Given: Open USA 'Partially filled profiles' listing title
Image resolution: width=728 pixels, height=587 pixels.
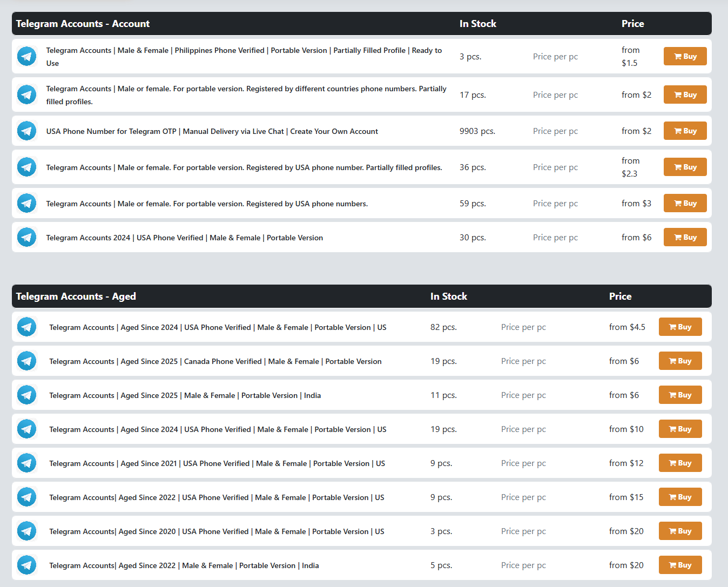Looking at the screenshot, I should pyautogui.click(x=244, y=167).
